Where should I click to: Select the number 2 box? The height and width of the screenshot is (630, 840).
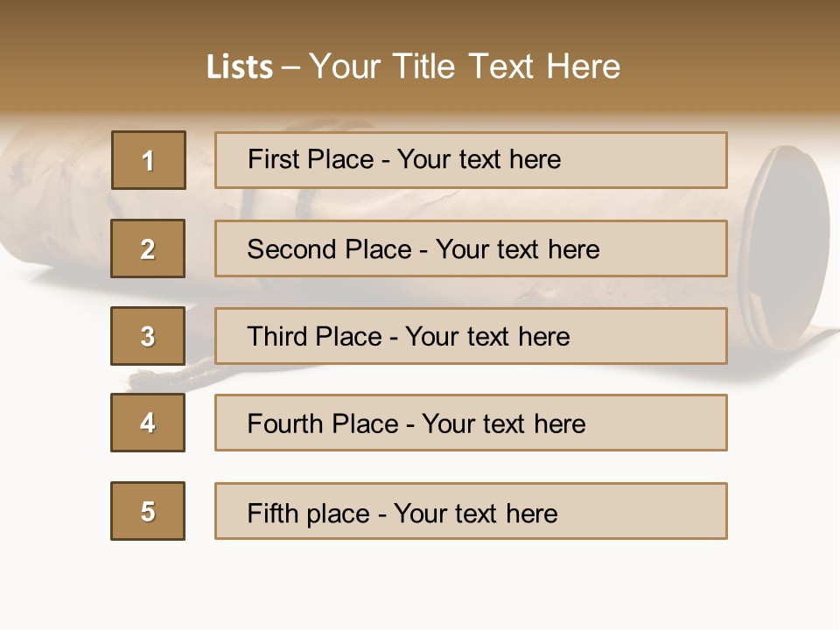(x=148, y=248)
